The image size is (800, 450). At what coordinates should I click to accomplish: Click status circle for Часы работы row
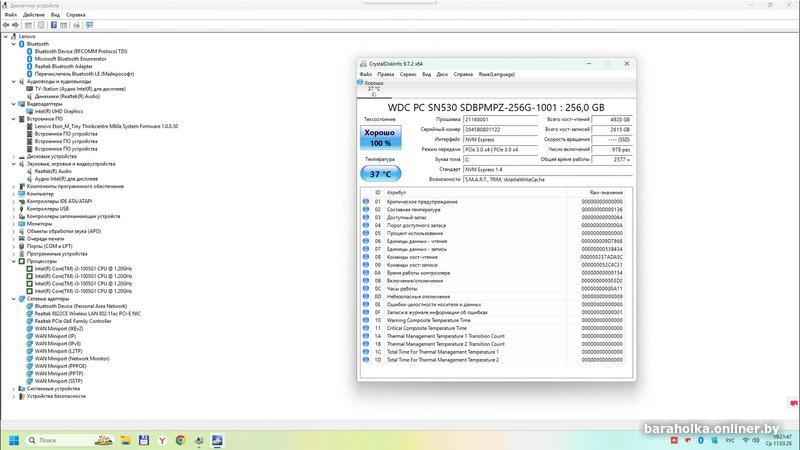pyautogui.click(x=366, y=288)
